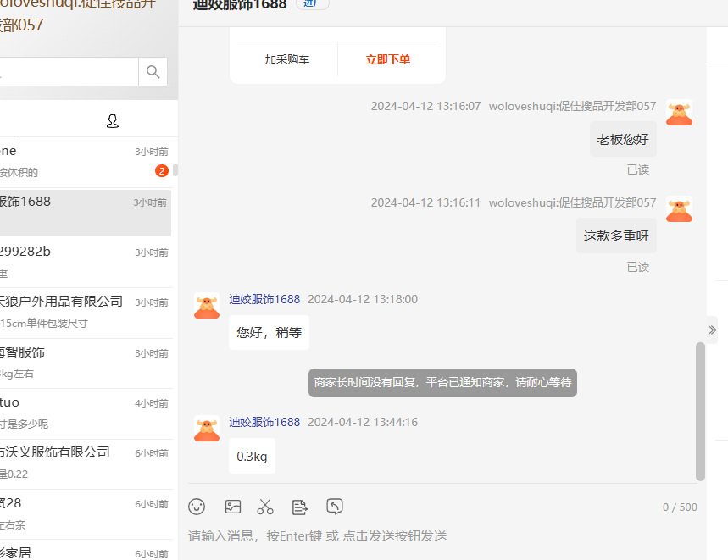This screenshot has width=728, height=560.
Task: Expand the right side panel chevron
Action: [x=712, y=330]
